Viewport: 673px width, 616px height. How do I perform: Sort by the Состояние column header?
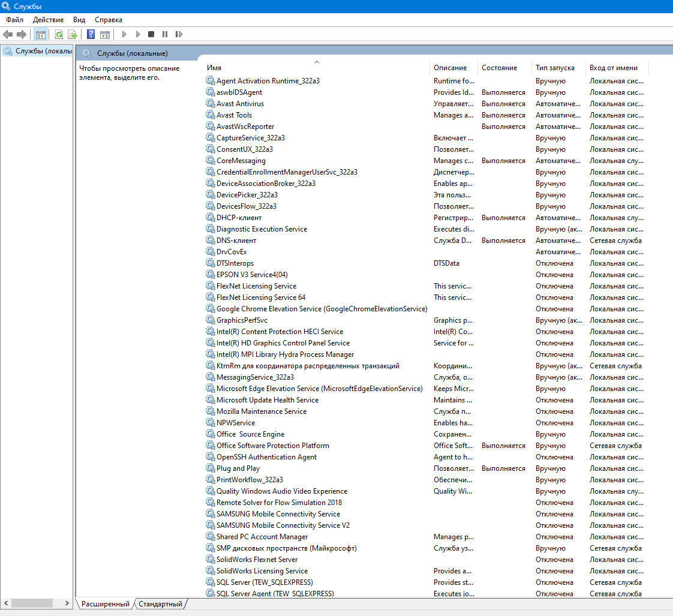point(505,68)
